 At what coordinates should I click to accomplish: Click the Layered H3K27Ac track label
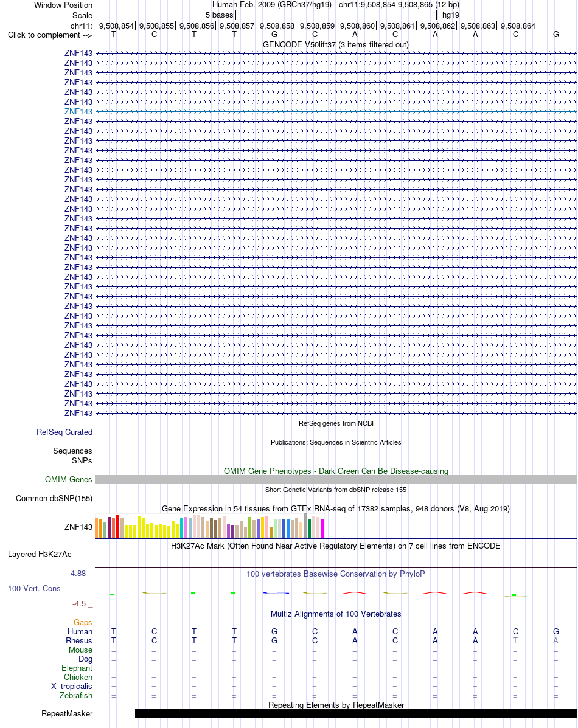coord(40,554)
